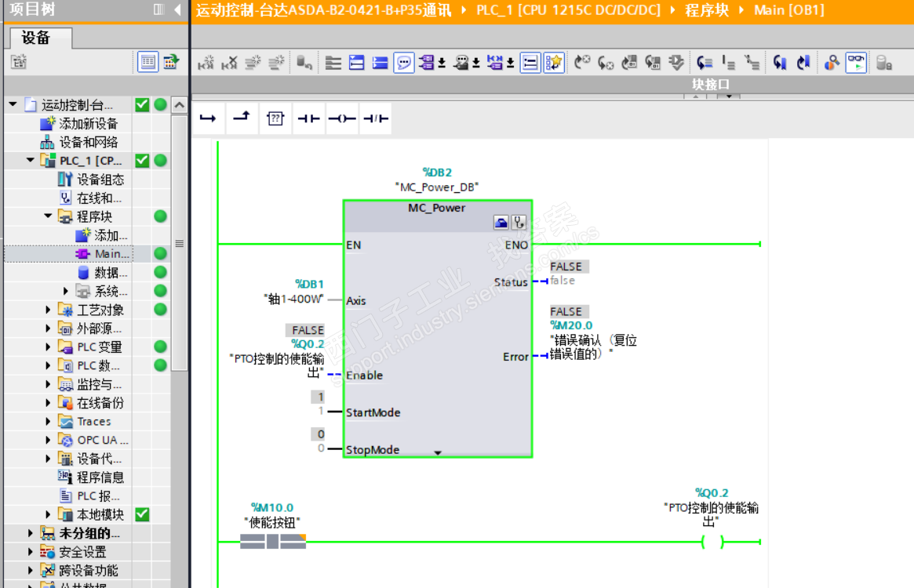The width and height of the screenshot is (914, 588).
Task: Click the open branch icon
Action: 208,118
